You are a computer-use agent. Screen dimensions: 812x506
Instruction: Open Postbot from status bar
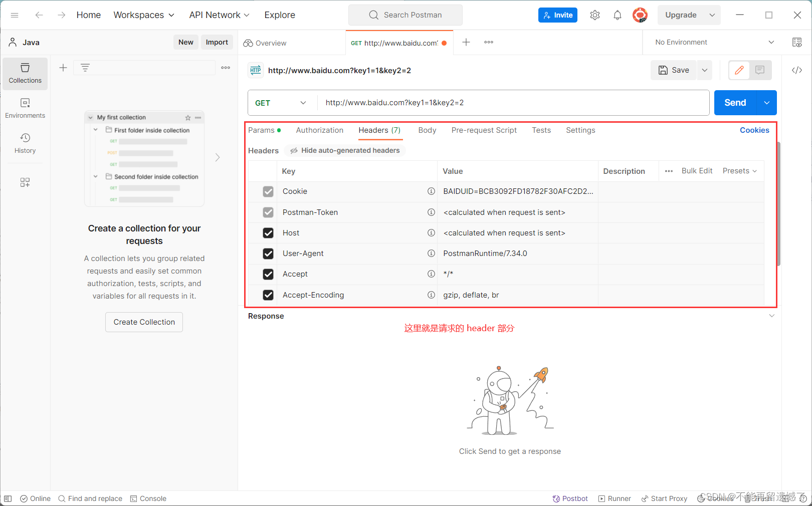click(x=570, y=498)
